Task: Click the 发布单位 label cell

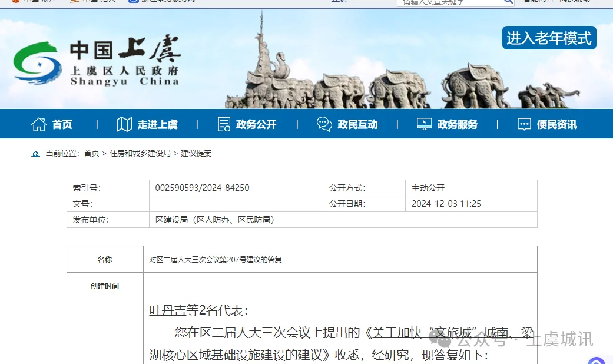Action: [x=108, y=220]
